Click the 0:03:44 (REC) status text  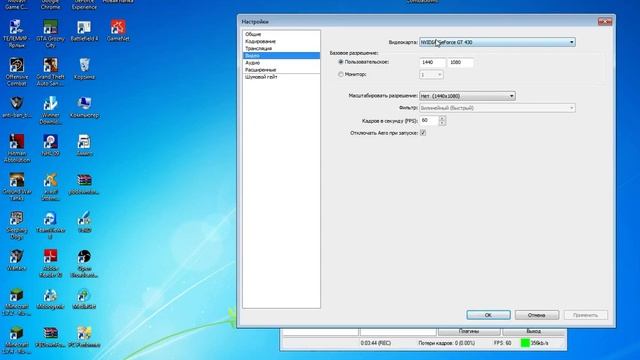click(376, 343)
